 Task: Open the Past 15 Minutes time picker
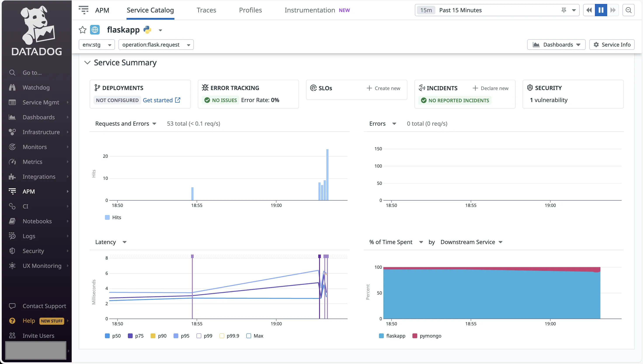[x=460, y=10]
